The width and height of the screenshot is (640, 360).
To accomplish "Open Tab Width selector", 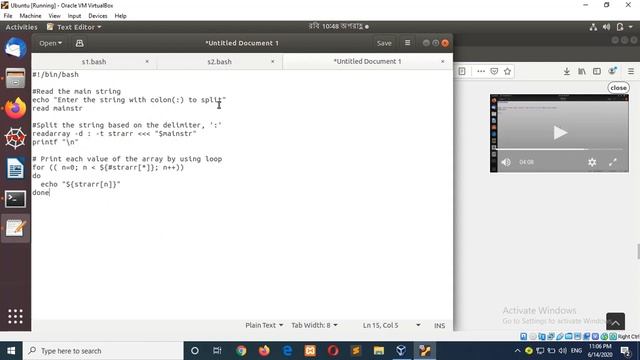I will (x=314, y=325).
